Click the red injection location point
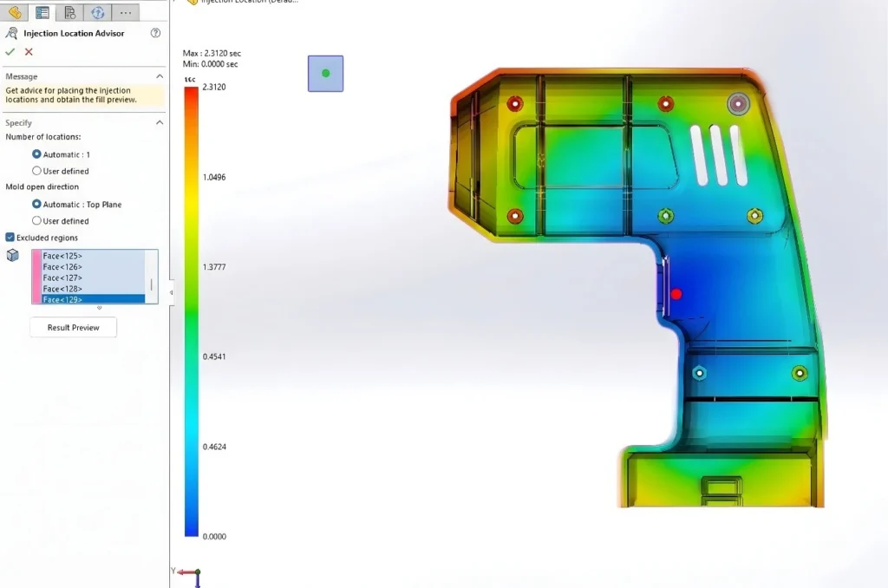The height and width of the screenshot is (588, 888). coord(676,294)
